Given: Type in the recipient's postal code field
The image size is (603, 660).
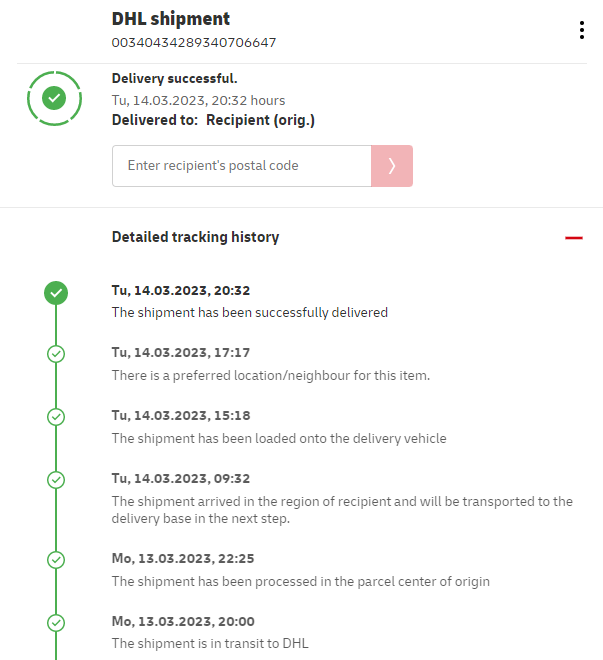Looking at the screenshot, I should pyautogui.click(x=242, y=166).
